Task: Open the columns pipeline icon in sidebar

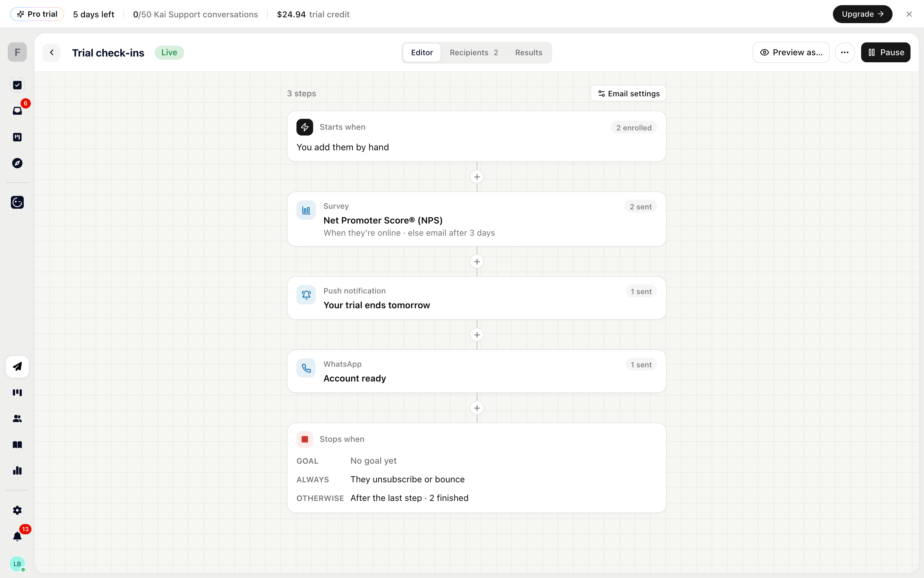Action: (x=17, y=393)
